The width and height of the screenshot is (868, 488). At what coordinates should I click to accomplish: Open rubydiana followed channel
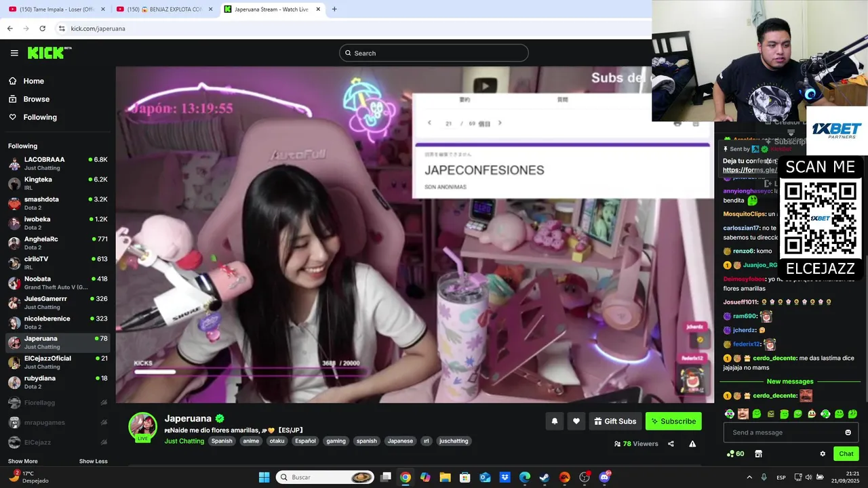click(x=58, y=382)
